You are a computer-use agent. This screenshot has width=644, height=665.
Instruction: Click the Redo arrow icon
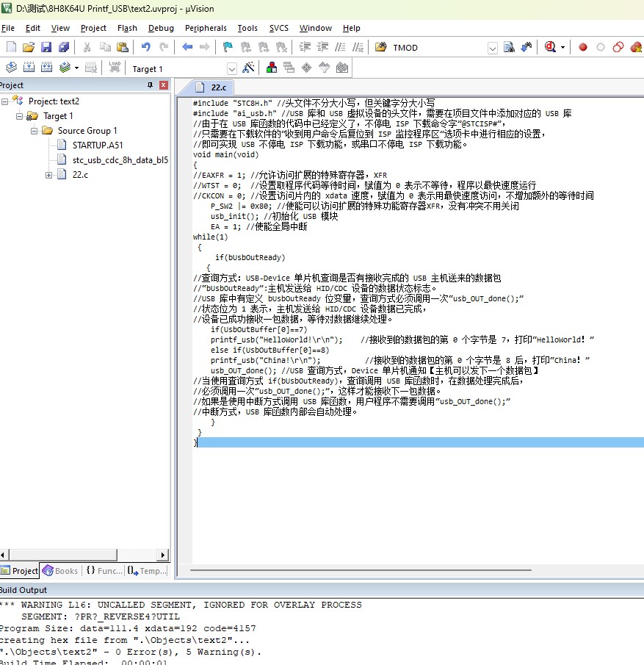164,47
